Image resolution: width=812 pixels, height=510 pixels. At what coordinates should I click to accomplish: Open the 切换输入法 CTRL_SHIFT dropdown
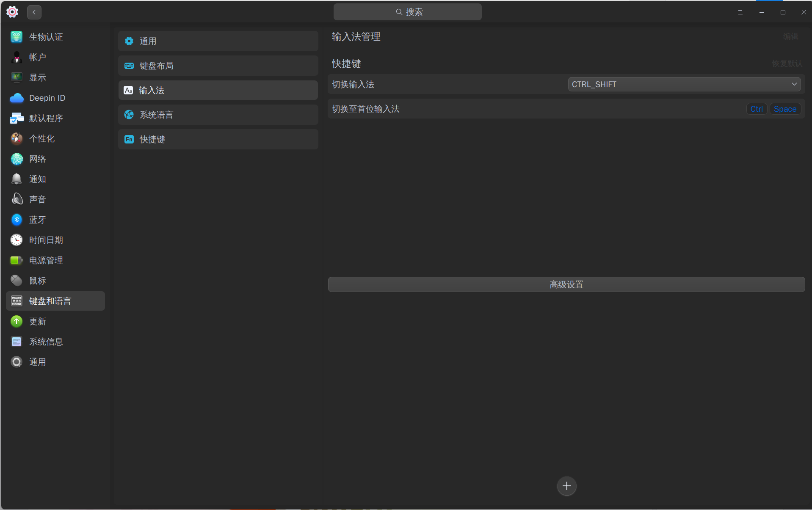click(x=684, y=84)
